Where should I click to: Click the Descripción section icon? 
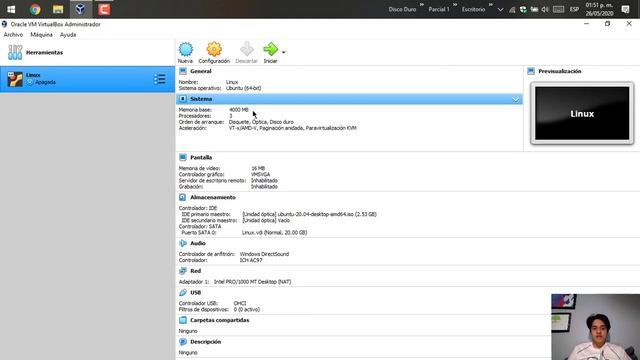tap(183, 342)
